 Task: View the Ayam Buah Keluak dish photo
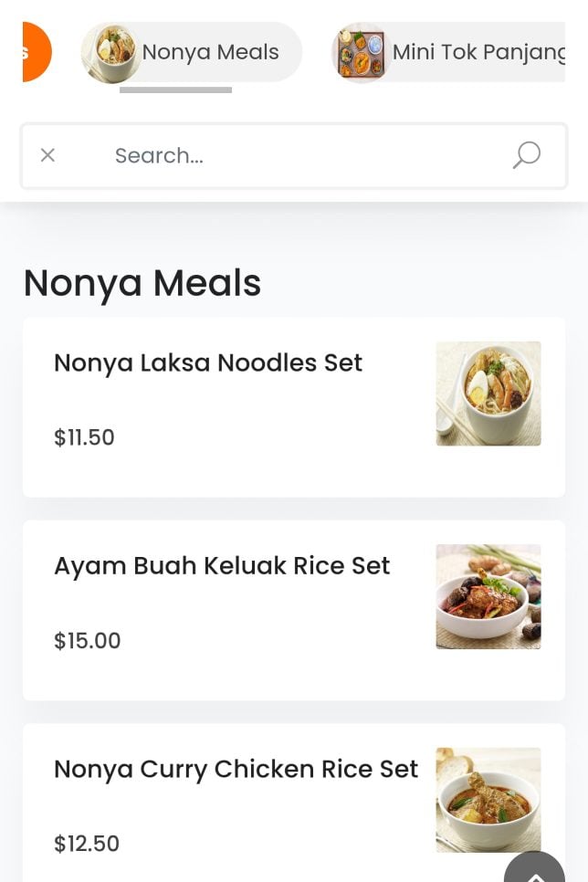488,596
